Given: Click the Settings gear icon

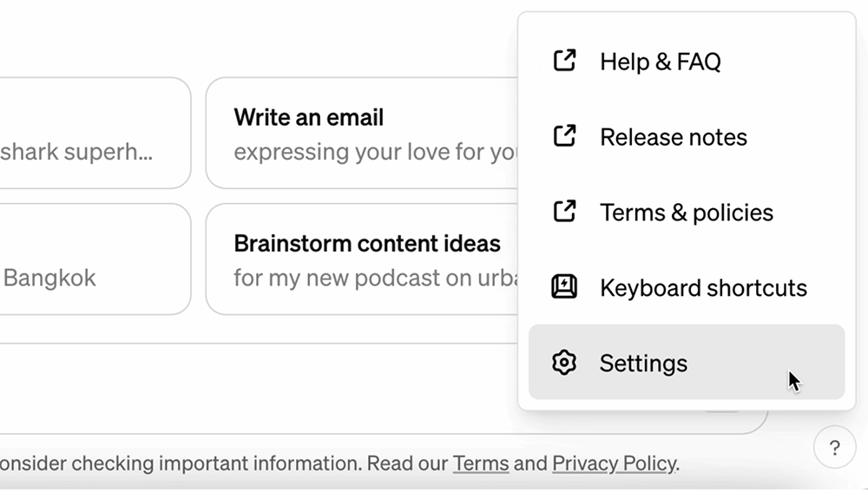Looking at the screenshot, I should [x=564, y=363].
